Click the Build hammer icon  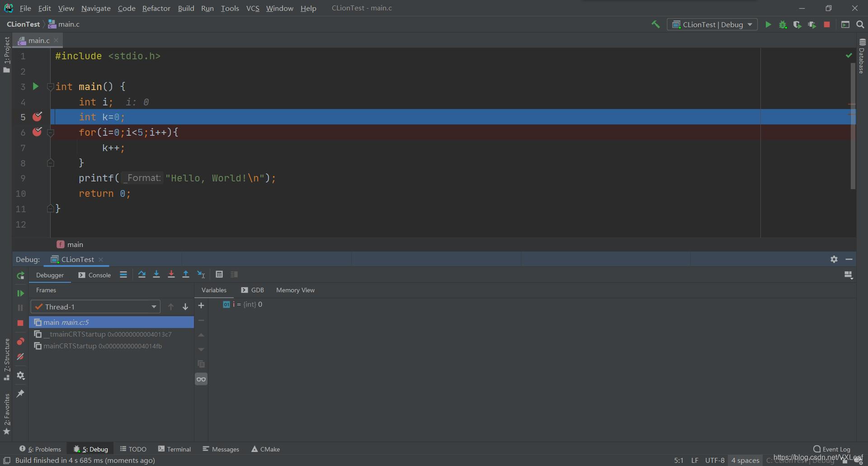click(x=656, y=24)
